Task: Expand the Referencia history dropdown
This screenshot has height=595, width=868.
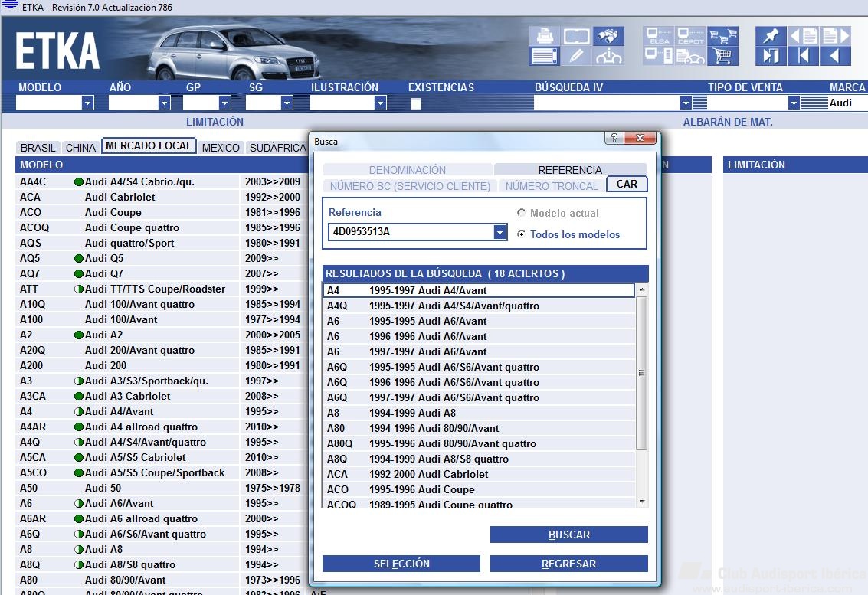Action: (x=500, y=232)
